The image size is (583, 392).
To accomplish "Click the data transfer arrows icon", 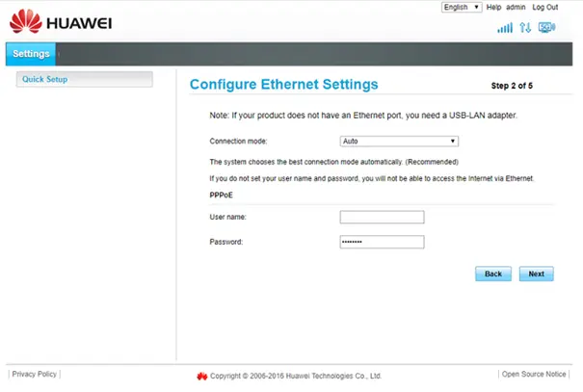I will (525, 28).
